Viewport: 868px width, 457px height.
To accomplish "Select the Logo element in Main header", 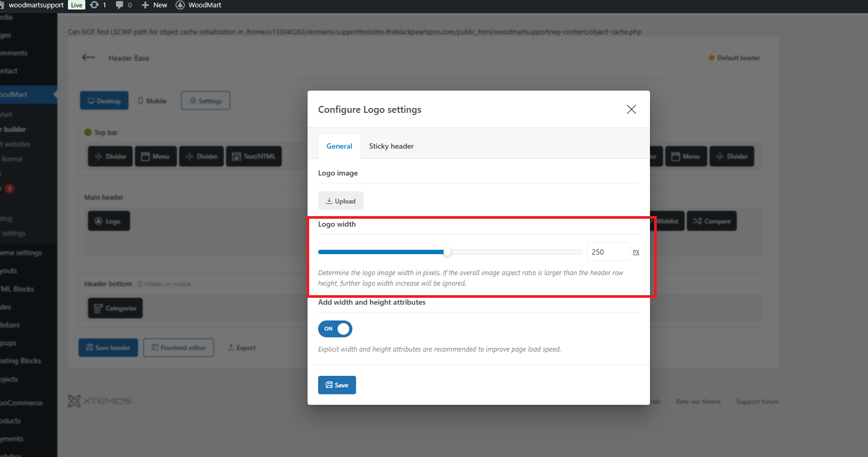I will pos(109,221).
